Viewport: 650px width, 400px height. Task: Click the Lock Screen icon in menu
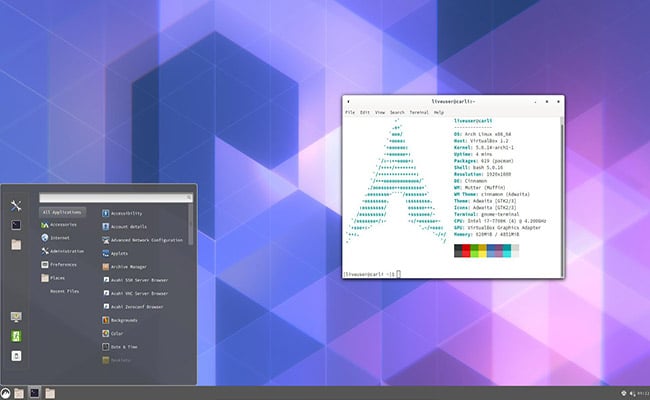(16, 317)
